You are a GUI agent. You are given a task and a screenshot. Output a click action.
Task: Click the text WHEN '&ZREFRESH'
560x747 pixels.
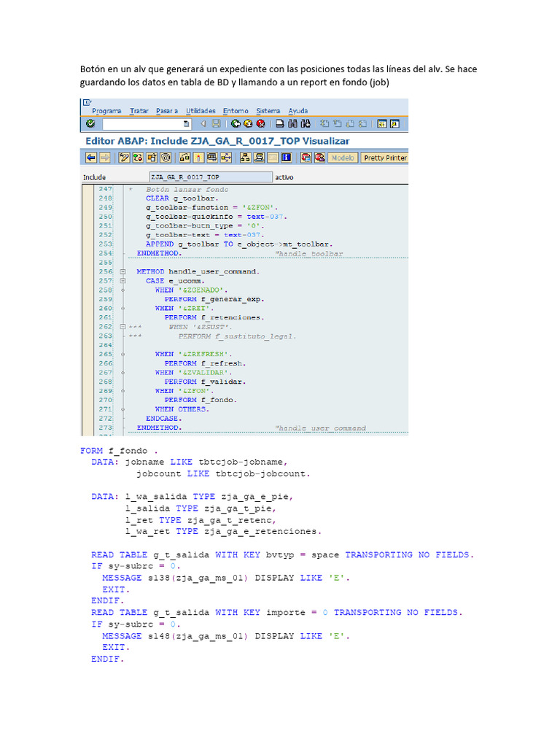click(193, 354)
